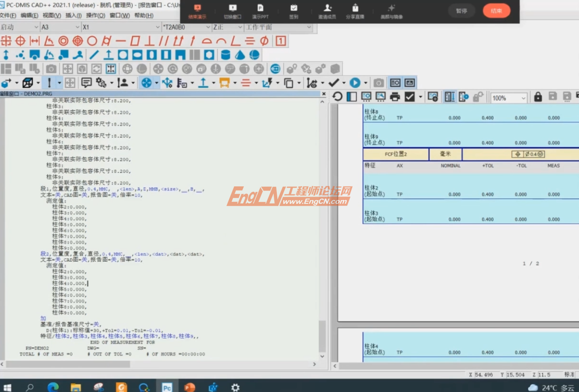Click the 结束 end button
The width and height of the screenshot is (579, 392).
pyautogui.click(x=496, y=11)
